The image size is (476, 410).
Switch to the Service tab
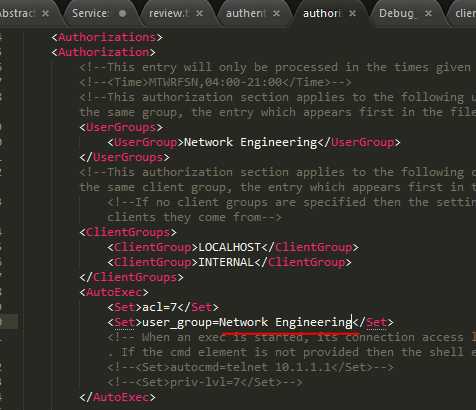coord(89,13)
